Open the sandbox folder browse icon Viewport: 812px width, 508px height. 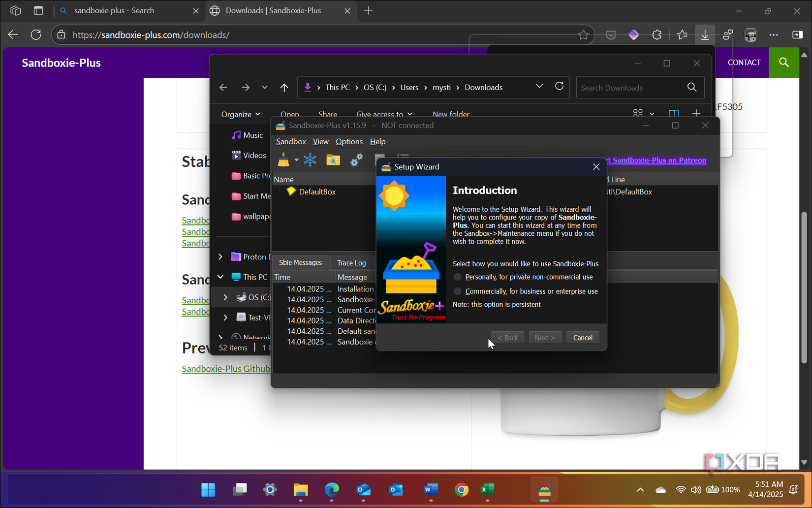[x=333, y=159]
